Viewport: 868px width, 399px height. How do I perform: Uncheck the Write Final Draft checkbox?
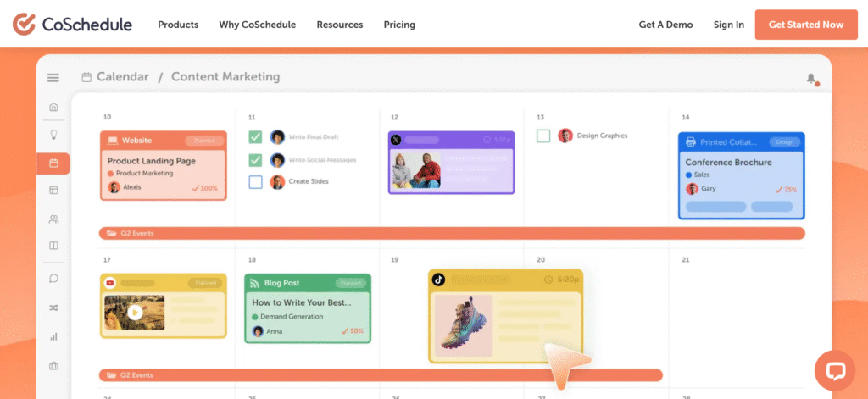(255, 136)
